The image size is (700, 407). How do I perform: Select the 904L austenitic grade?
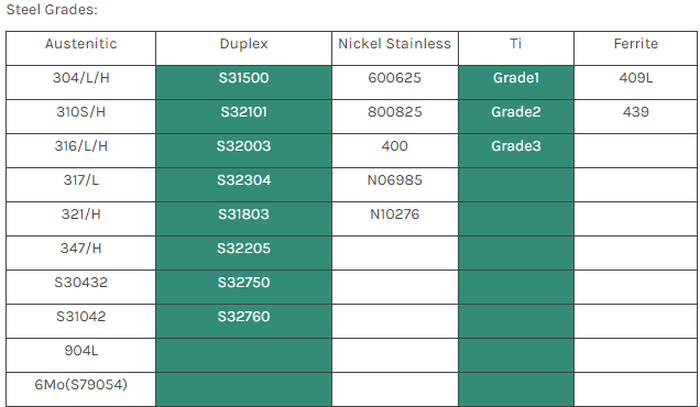pyautogui.click(x=81, y=351)
